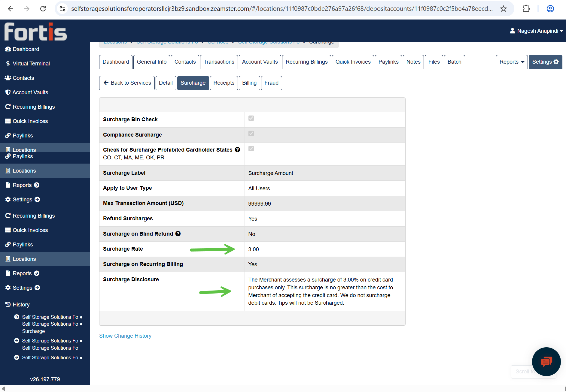Open the Nagesh Anupindi user menu
566x392 pixels.
click(x=536, y=31)
